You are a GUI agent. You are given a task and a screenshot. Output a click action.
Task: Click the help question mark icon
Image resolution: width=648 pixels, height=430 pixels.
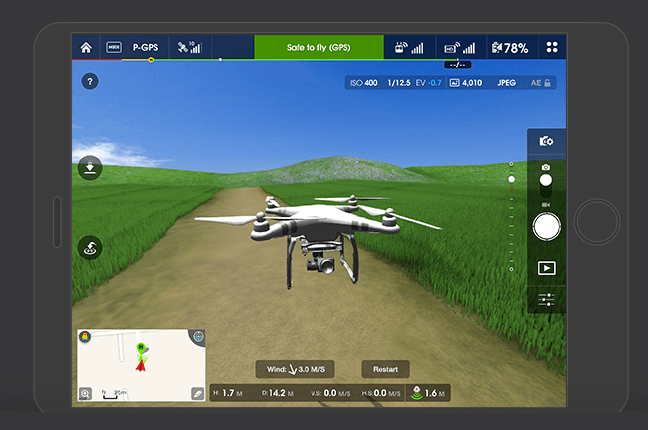[89, 81]
